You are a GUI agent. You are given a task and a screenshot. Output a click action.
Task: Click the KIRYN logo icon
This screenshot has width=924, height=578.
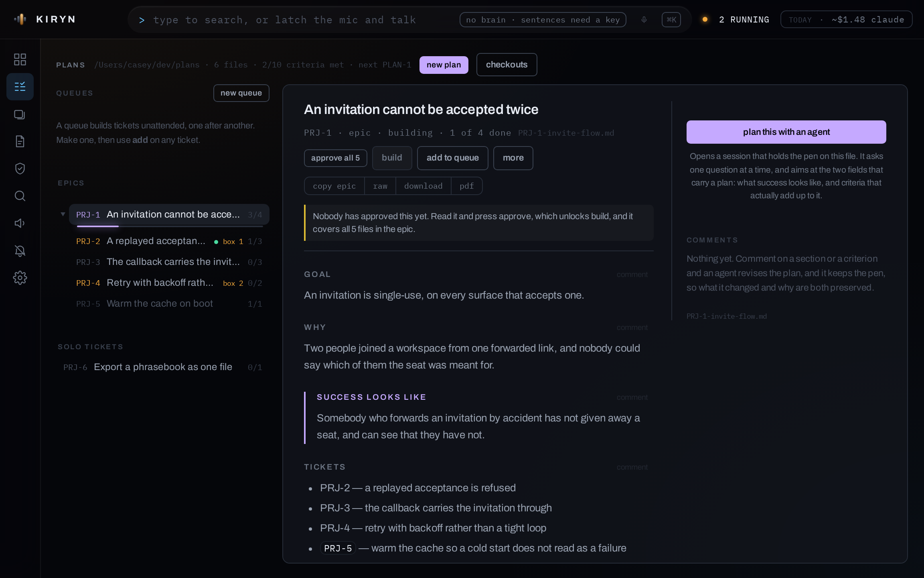tap(20, 19)
